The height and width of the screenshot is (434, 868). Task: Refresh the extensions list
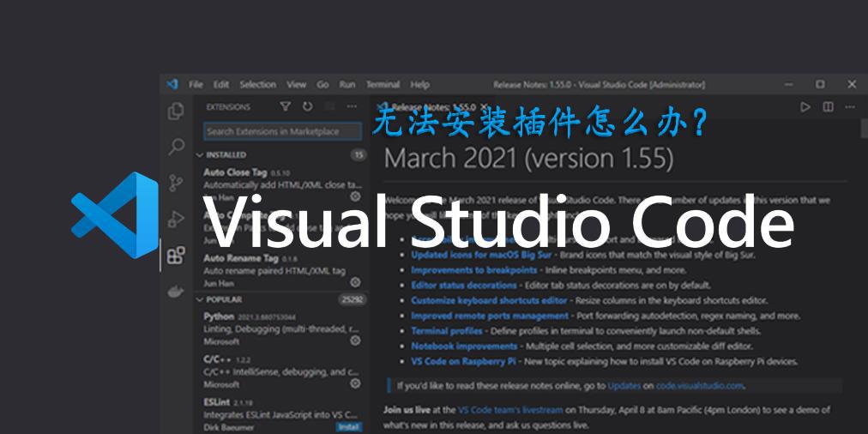(307, 106)
